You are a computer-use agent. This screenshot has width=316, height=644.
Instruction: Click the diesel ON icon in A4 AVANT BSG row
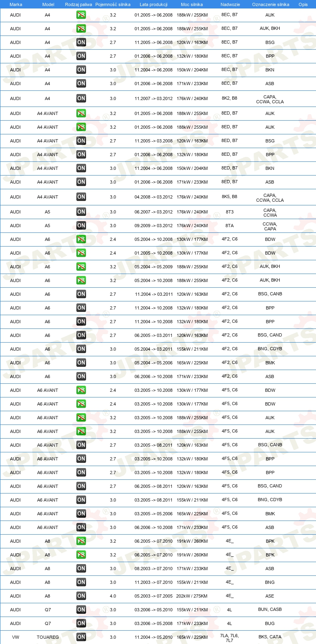click(81, 141)
